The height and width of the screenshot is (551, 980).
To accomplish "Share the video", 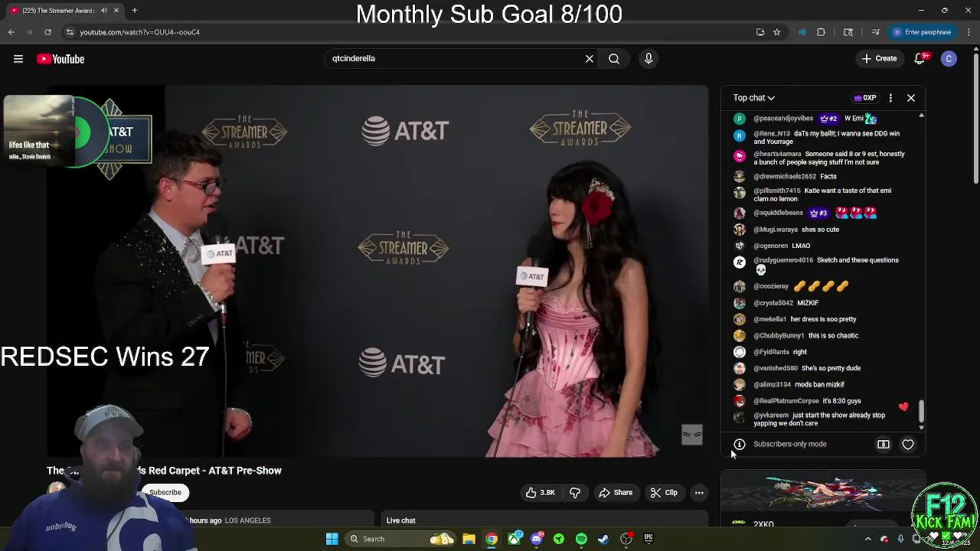I will (616, 493).
